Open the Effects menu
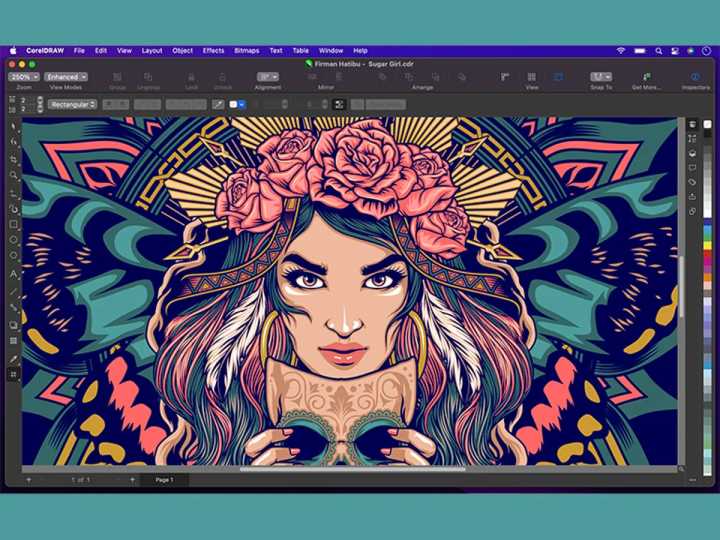 (x=214, y=51)
